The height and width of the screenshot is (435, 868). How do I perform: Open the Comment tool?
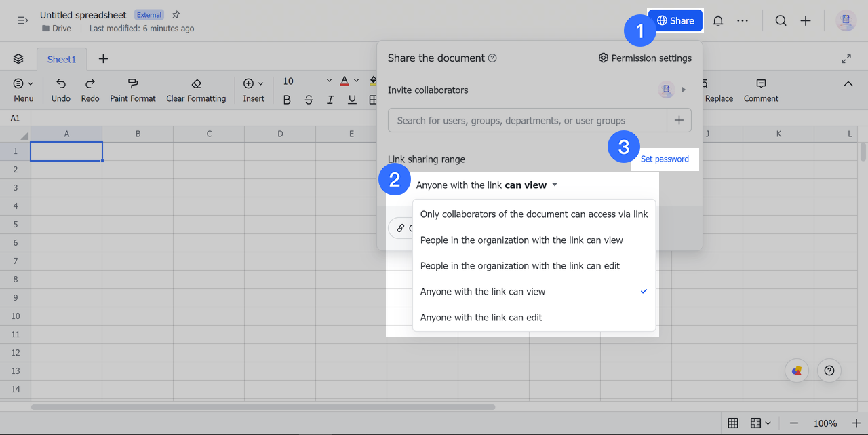(759, 89)
